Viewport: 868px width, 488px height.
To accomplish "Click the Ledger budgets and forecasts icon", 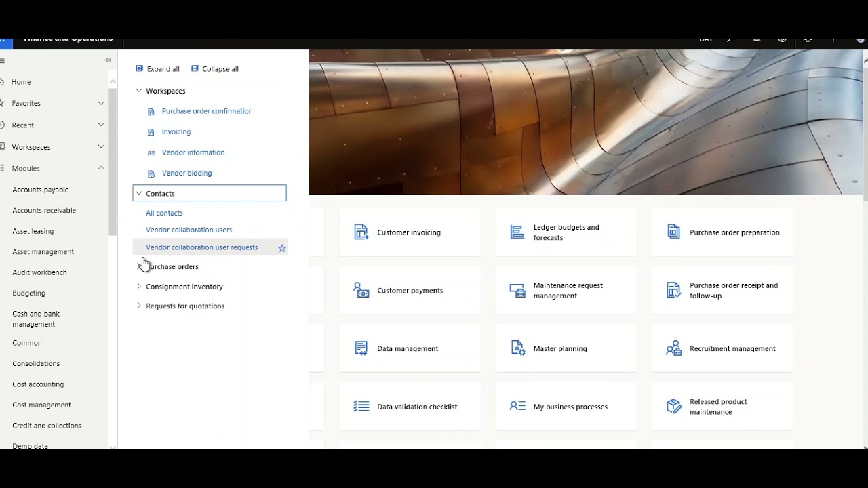I will pyautogui.click(x=517, y=232).
